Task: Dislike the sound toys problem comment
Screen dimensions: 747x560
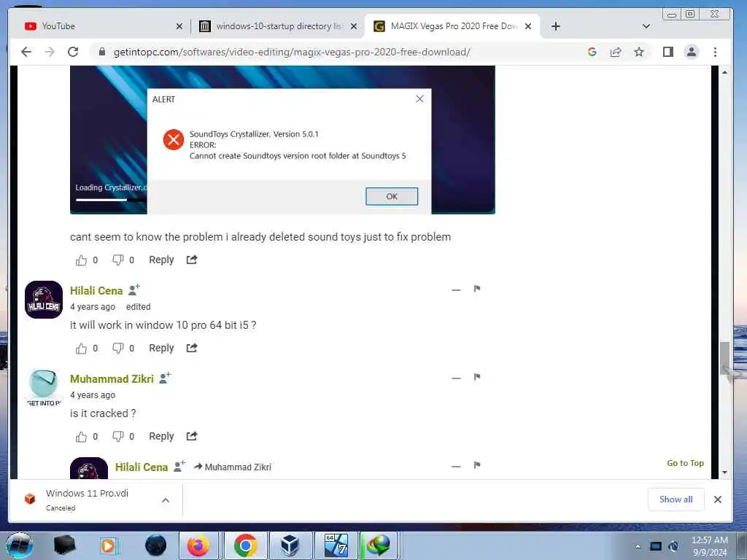Action: pos(117,260)
